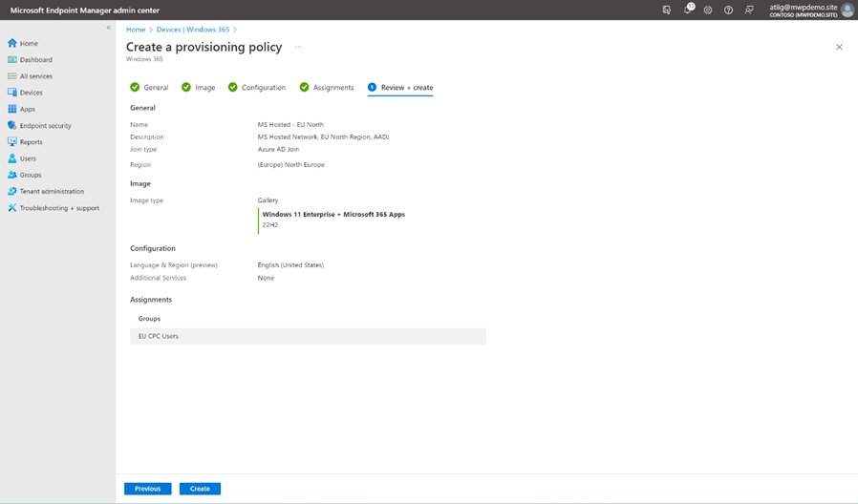Open Troubleshooting + support in the sidebar
The height and width of the screenshot is (504, 858).
[54, 208]
